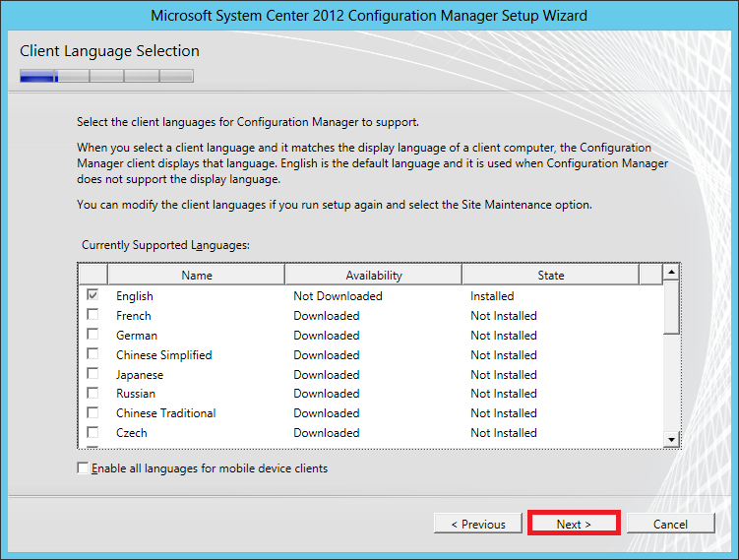Check the Russian language checkbox
Screen dimensions: 739x560
[92, 394]
